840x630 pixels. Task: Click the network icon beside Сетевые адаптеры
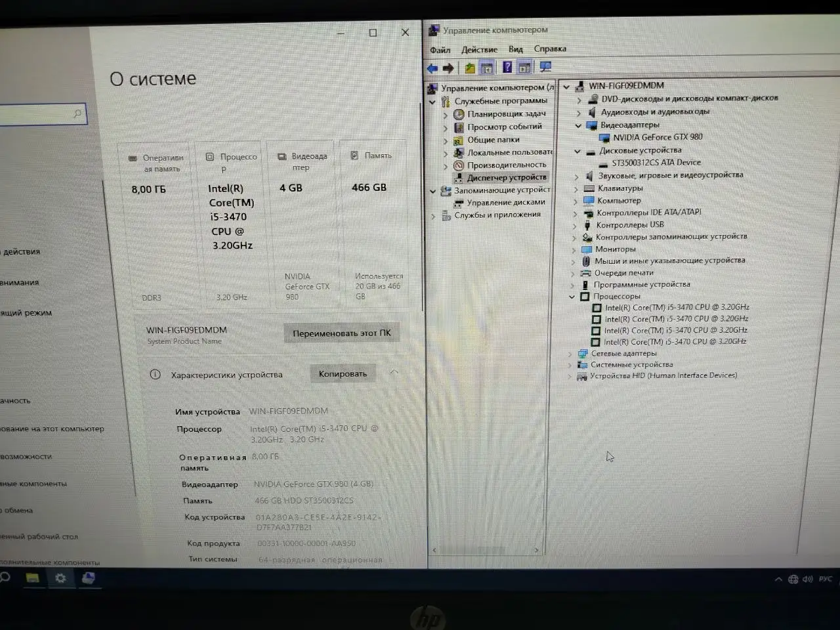(x=582, y=354)
